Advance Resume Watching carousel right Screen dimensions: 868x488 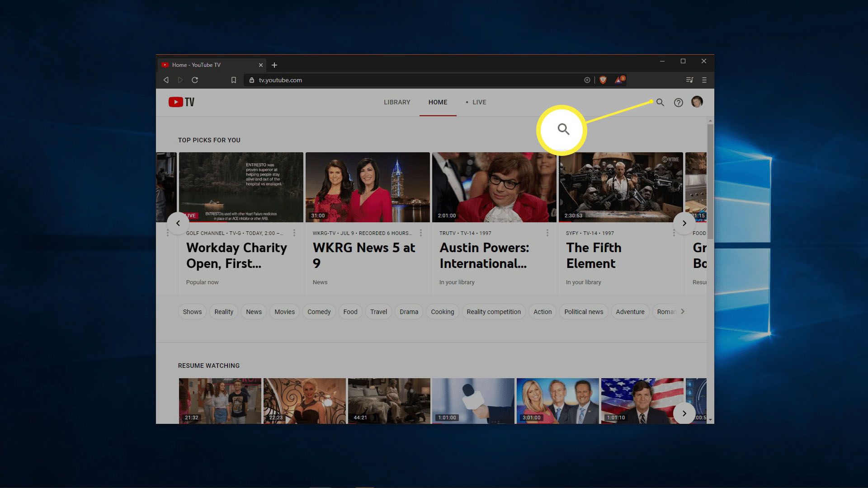684,413
